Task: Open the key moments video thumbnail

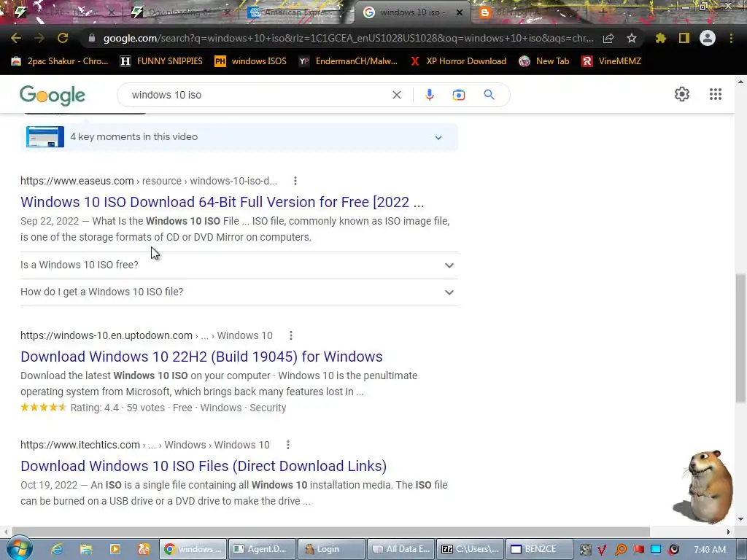Action: 45,136
